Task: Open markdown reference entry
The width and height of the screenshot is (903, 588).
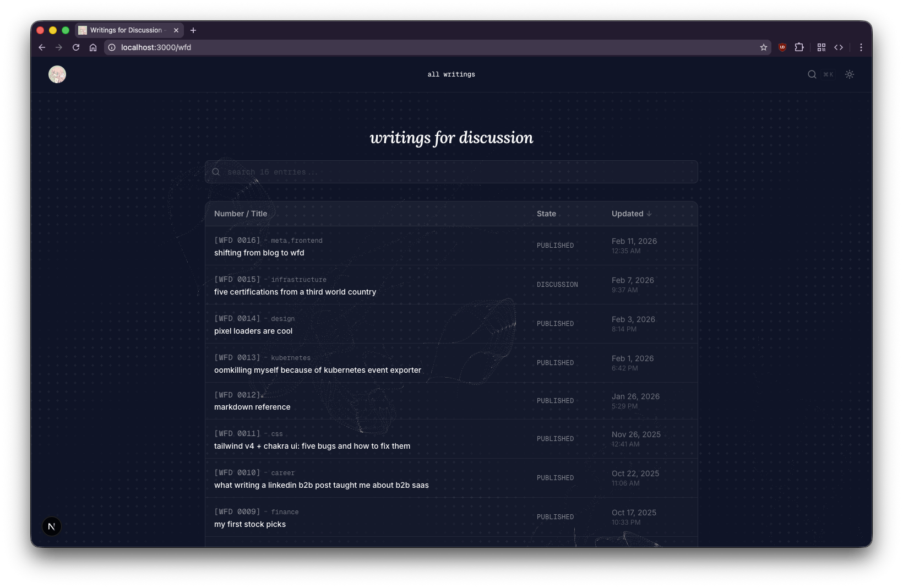Action: (252, 407)
